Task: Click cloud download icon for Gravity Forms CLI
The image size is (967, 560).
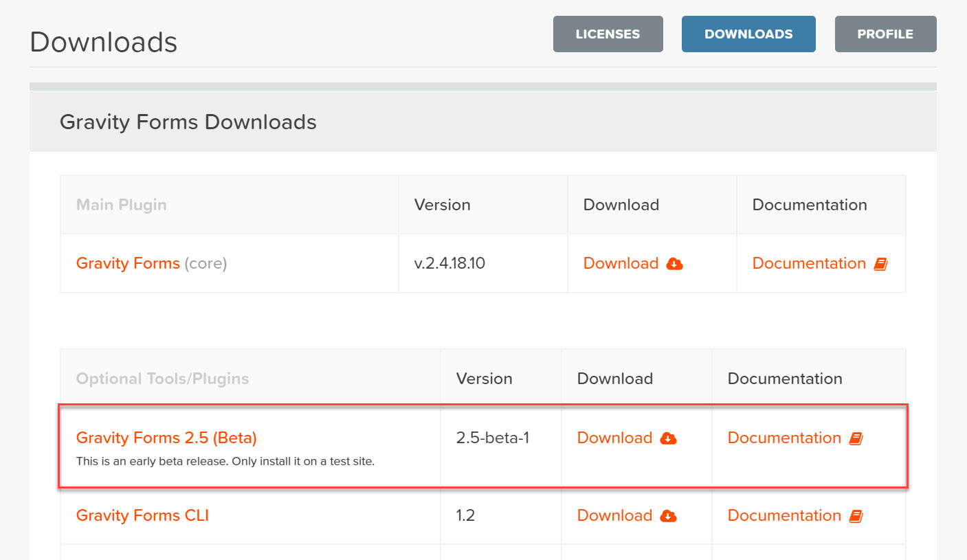Action: (x=669, y=516)
